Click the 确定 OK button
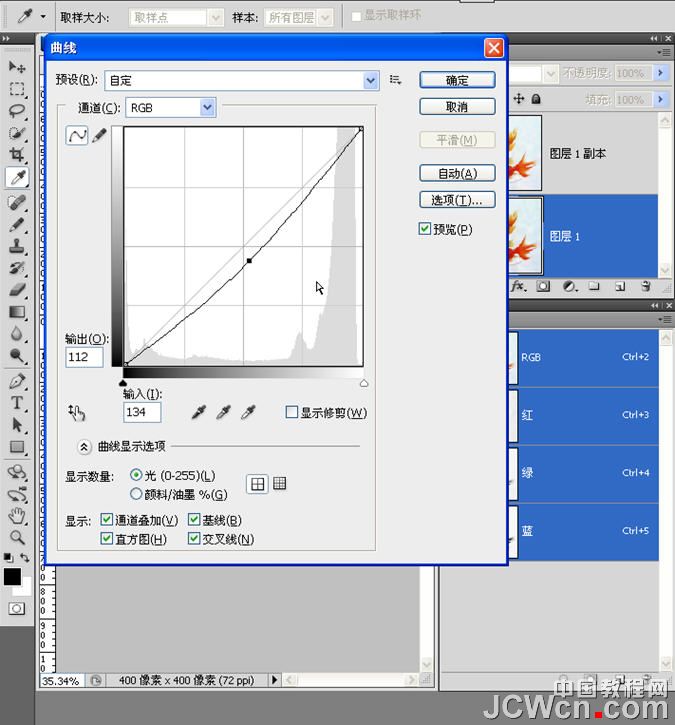This screenshot has height=725, width=675. point(457,80)
